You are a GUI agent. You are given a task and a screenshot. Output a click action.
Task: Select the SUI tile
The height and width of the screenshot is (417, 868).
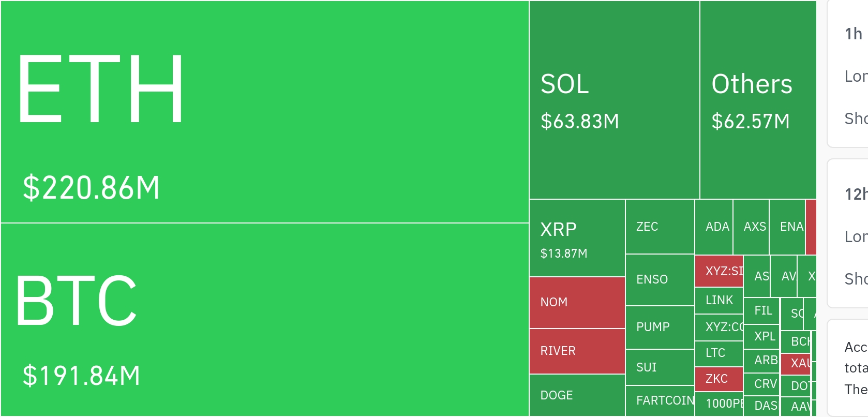tap(660, 367)
